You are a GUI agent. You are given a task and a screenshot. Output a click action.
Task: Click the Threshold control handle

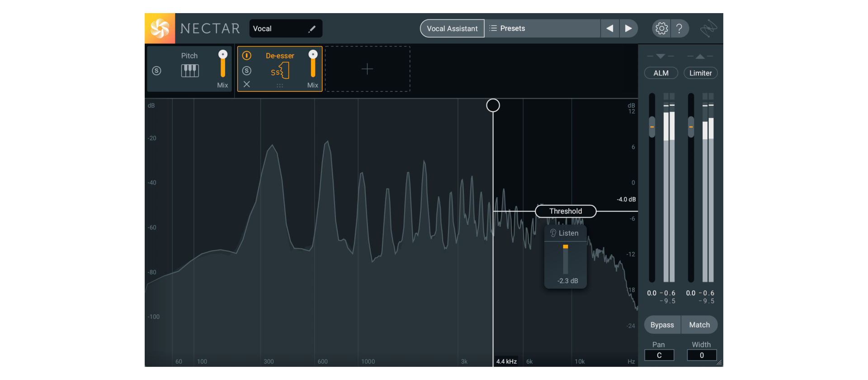click(x=566, y=211)
